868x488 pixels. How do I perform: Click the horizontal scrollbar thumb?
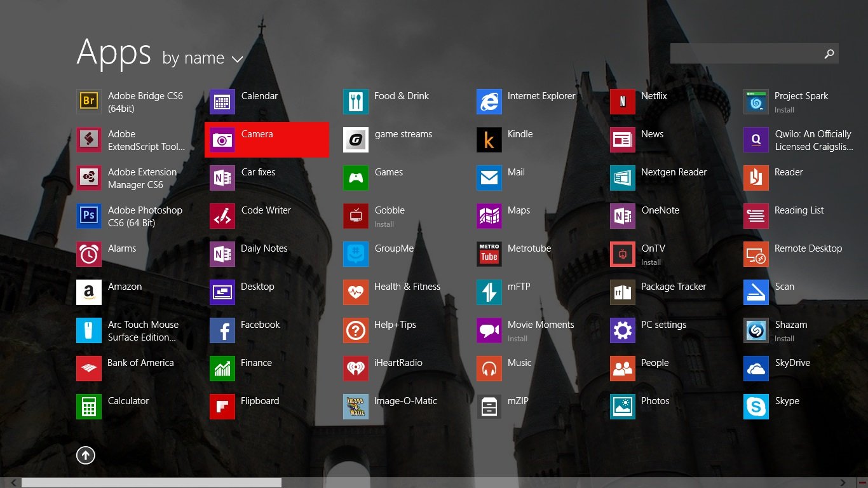(x=151, y=483)
